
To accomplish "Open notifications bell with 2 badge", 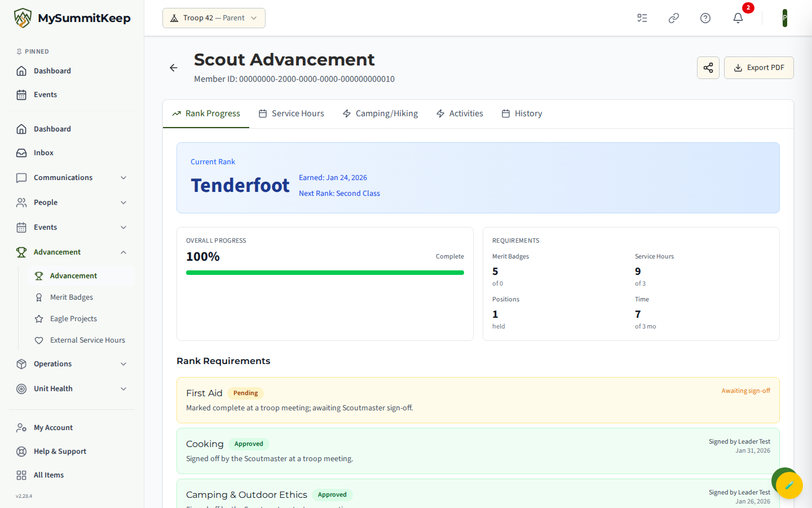I will point(738,18).
